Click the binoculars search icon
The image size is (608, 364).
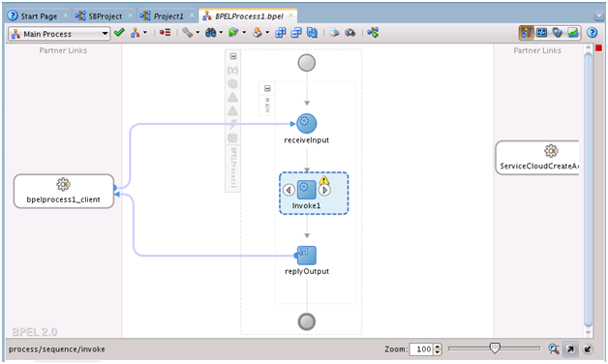pyautogui.click(x=210, y=33)
